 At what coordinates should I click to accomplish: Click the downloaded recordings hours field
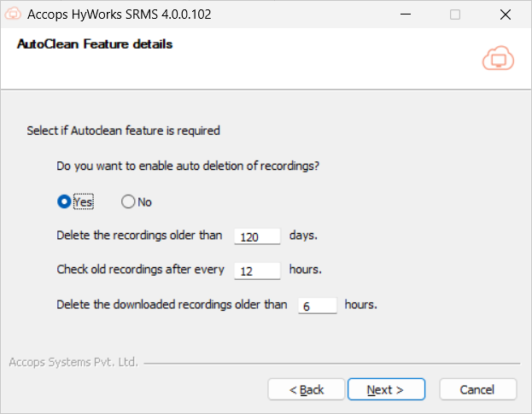(x=318, y=306)
